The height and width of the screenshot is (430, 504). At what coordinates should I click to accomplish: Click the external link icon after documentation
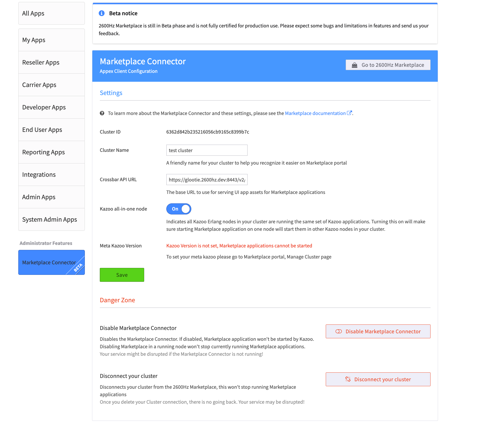pyautogui.click(x=349, y=113)
